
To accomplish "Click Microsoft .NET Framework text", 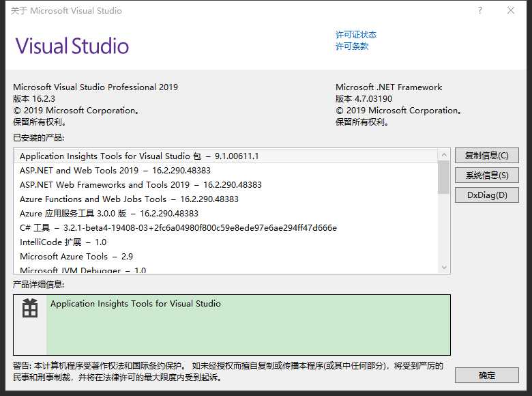I will coord(389,87).
